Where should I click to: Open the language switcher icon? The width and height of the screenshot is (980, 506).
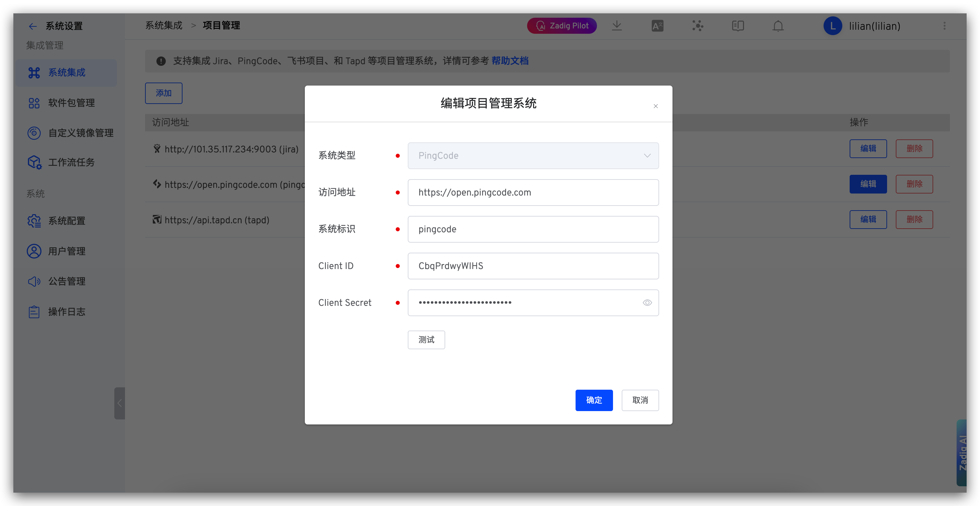coord(657,25)
